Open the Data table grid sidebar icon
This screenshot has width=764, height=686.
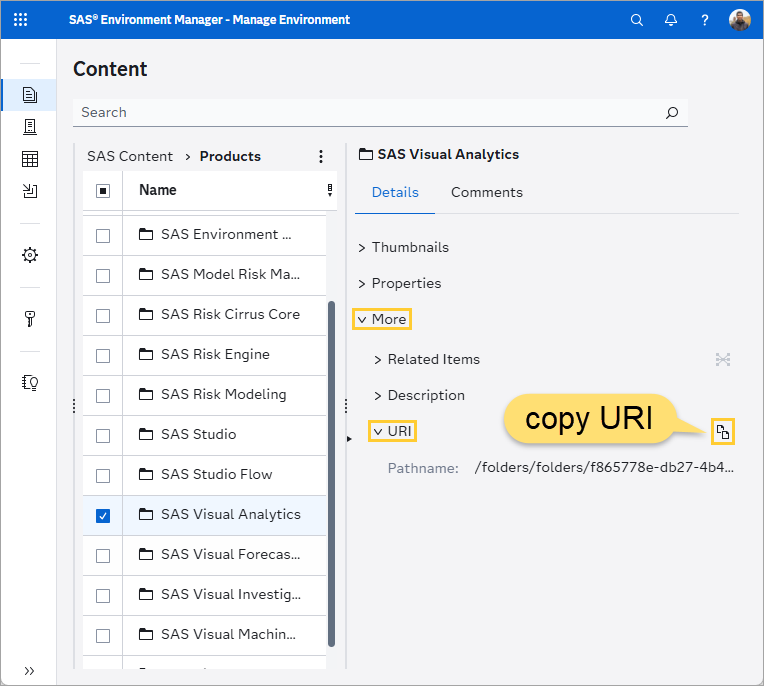tap(30, 159)
